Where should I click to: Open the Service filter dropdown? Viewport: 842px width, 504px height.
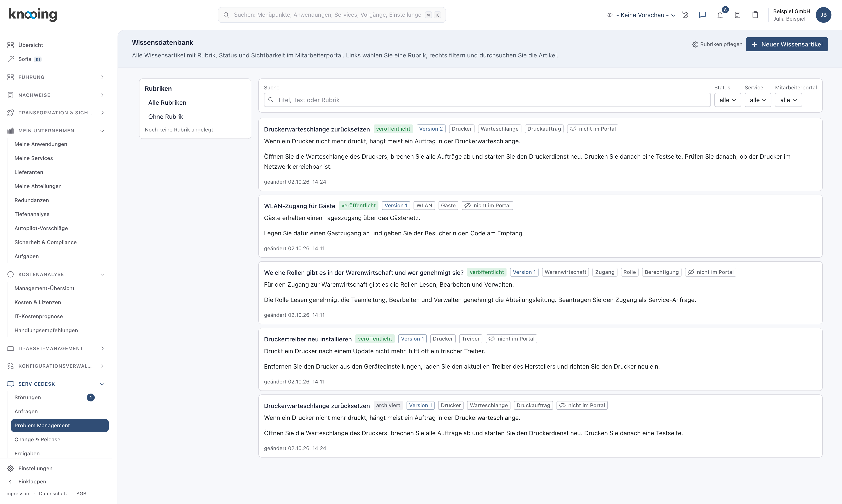tap(758, 100)
